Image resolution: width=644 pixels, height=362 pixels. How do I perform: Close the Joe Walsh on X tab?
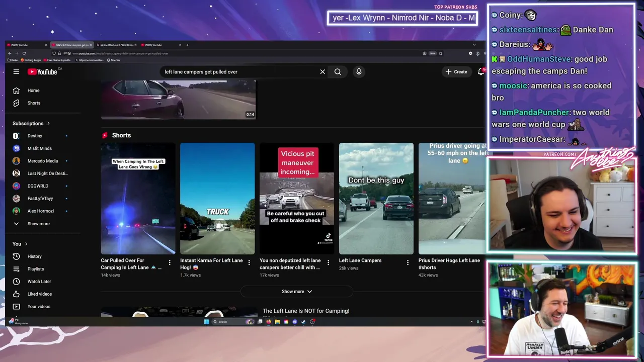coord(135,45)
